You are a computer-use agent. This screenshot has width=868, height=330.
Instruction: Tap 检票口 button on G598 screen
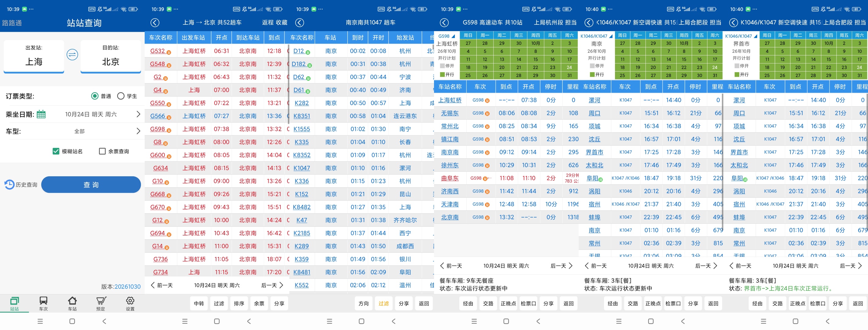[528, 303]
